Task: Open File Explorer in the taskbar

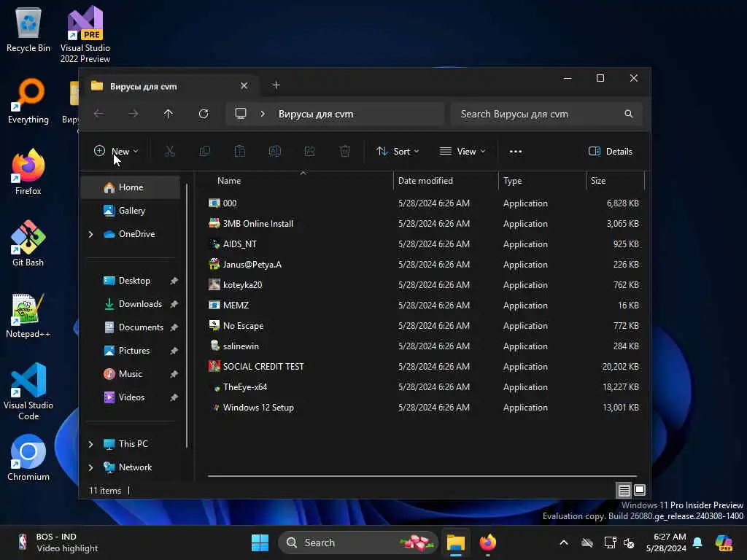Action: tap(455, 542)
